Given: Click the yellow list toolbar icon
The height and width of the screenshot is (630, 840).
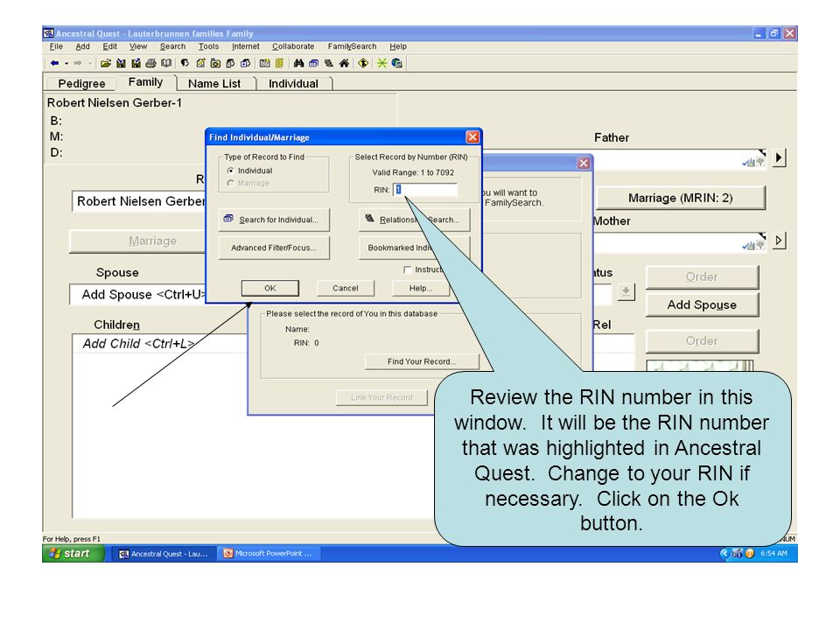Looking at the screenshot, I should 279,63.
